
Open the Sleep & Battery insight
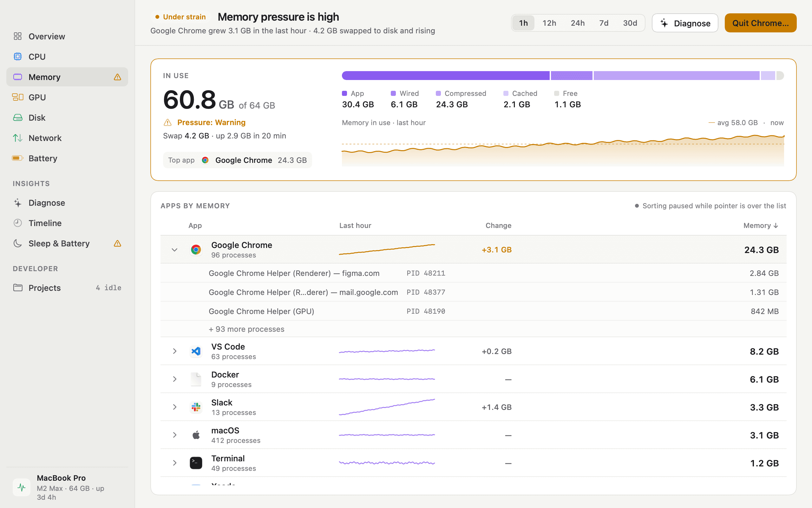(x=67, y=243)
